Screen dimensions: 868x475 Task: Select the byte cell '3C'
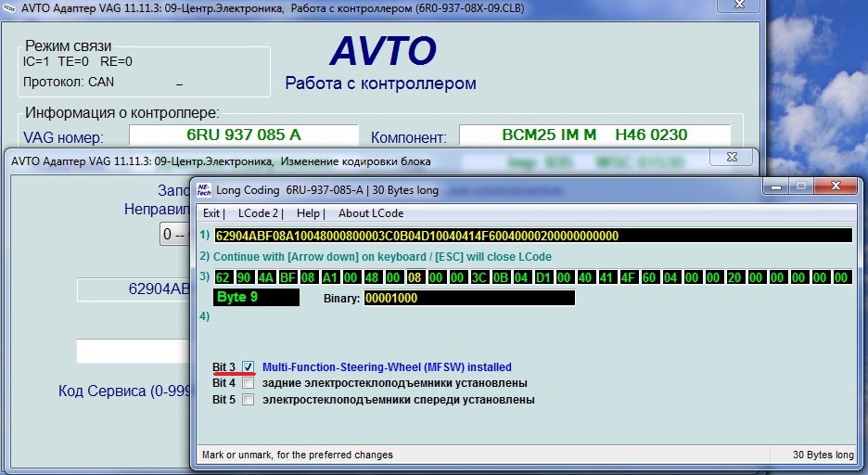[x=479, y=277]
